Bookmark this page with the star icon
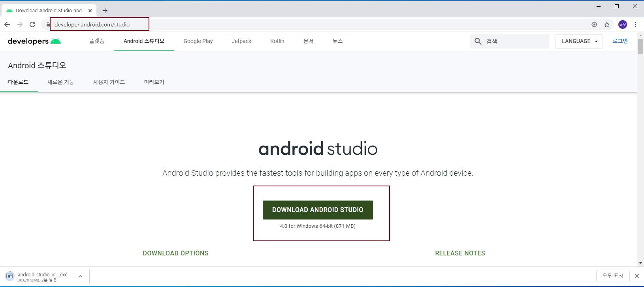The height and width of the screenshot is (287, 644). point(607,24)
